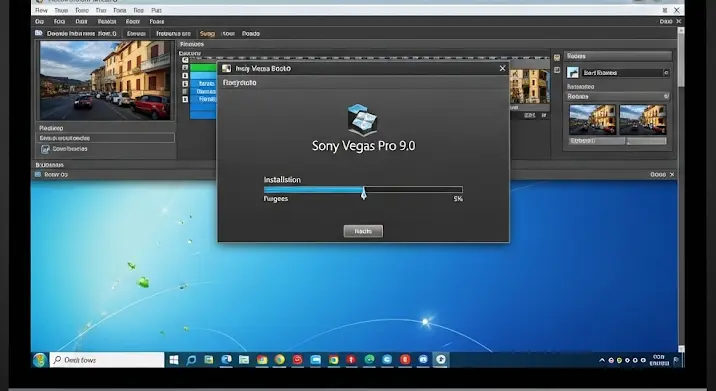Click the red upward arrow taskbar icon
This screenshot has width=716, height=391.
click(x=351, y=360)
